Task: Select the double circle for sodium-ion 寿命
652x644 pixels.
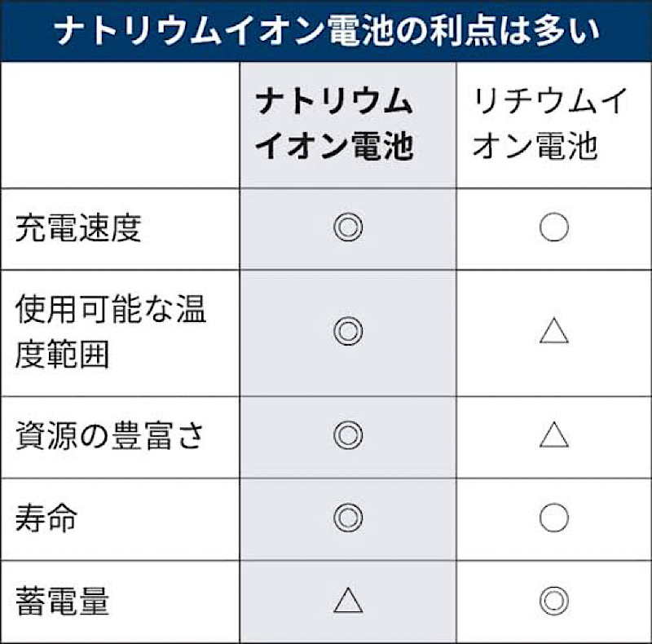Action: pyautogui.click(x=348, y=518)
